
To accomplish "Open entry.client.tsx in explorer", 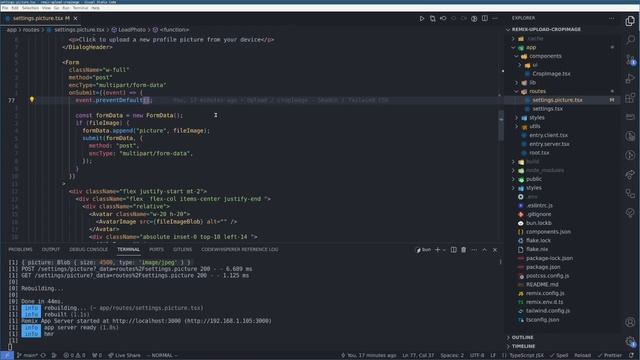I will (548, 135).
